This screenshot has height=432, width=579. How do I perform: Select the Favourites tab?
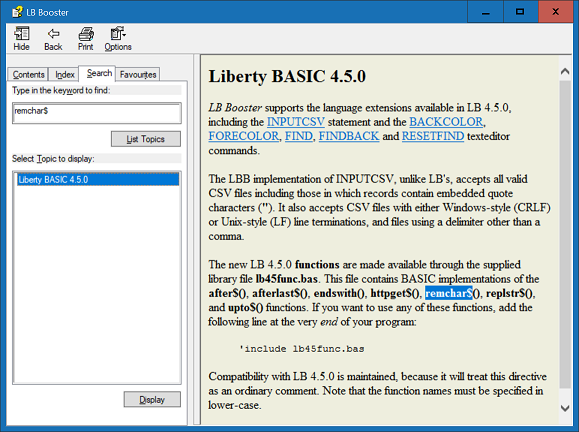(x=138, y=75)
